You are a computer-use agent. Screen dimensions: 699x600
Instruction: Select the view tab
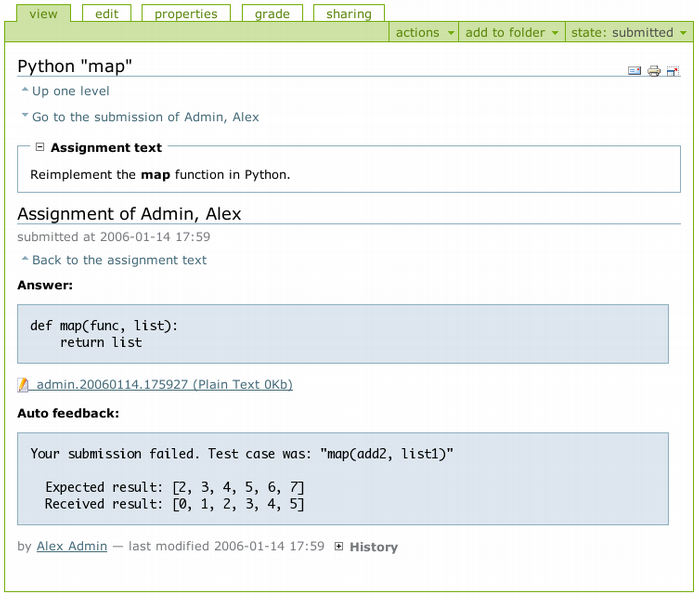coord(42,14)
